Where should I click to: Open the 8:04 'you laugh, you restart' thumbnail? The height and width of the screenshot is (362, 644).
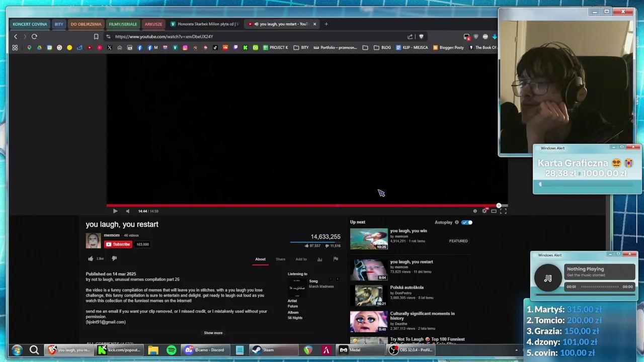pos(369,269)
